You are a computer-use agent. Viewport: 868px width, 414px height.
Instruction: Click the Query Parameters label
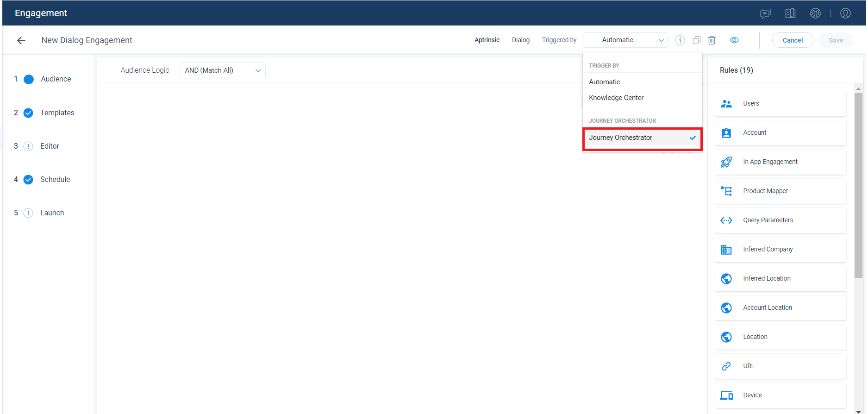click(x=768, y=220)
